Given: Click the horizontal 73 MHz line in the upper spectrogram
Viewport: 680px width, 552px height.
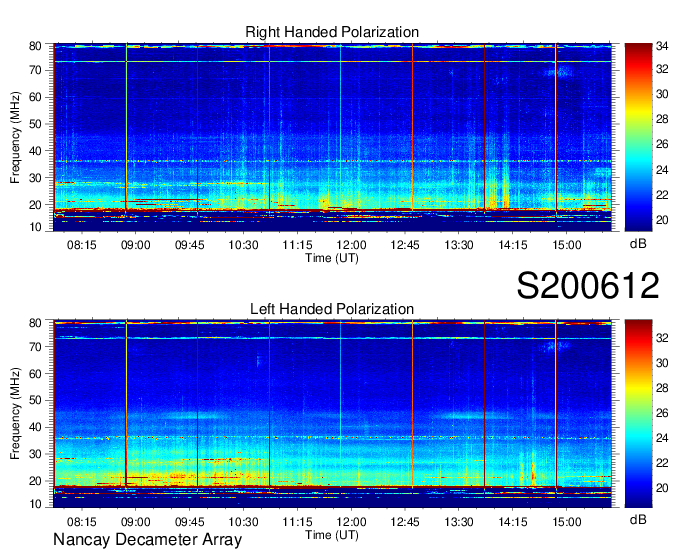Looking at the screenshot, I should (332, 62).
